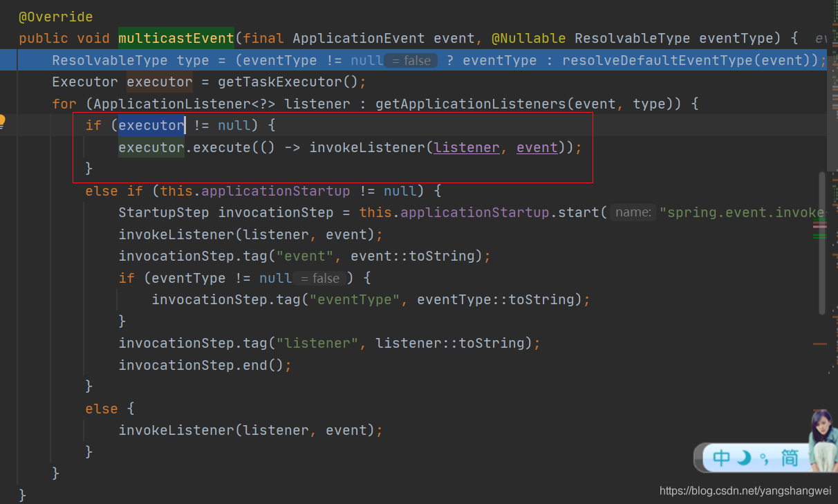Click the @Override annotation
Viewport: 838px width, 504px height.
coord(56,17)
